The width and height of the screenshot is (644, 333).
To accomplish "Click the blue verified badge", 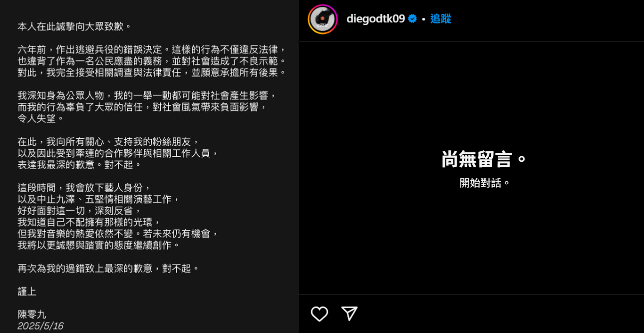I will point(412,19).
